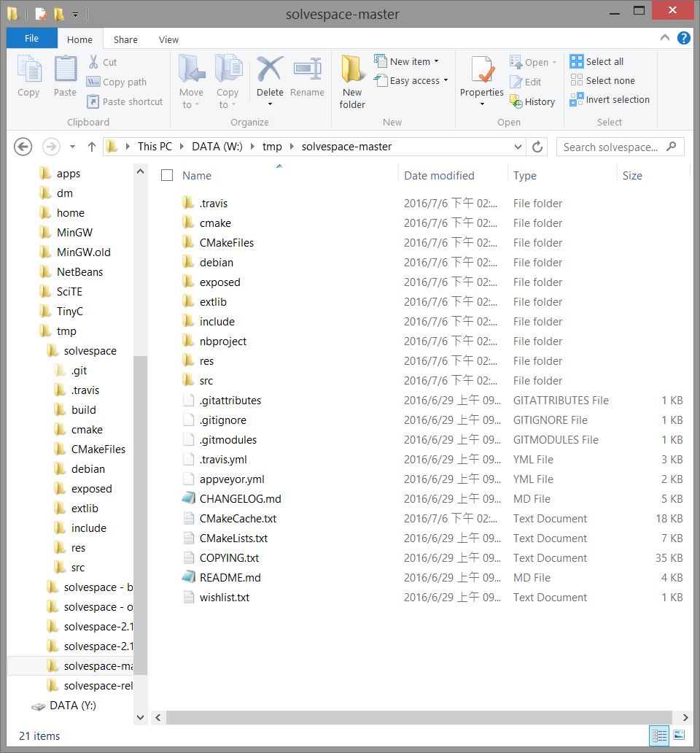Click the search magnifier icon

pos(672,146)
